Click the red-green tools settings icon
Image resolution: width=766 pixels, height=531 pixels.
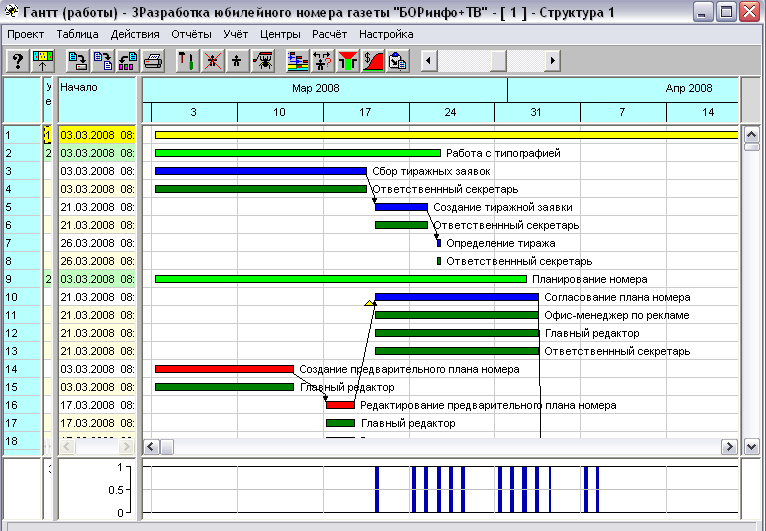point(187,61)
